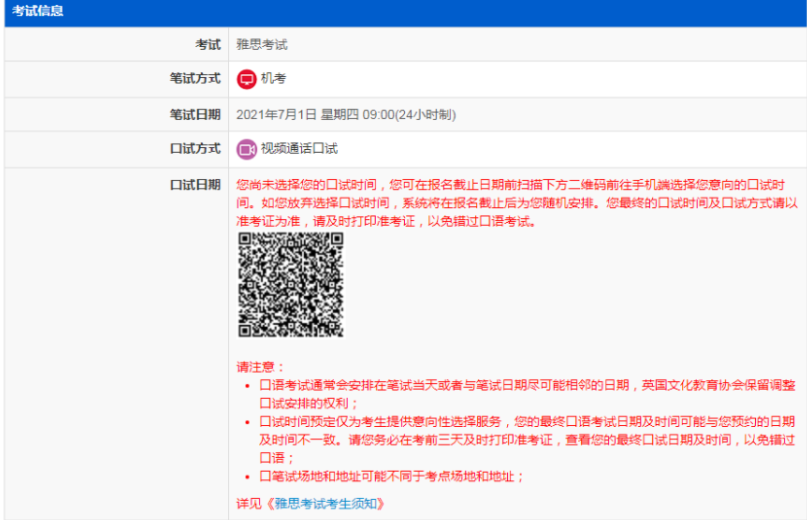Select the 考试信息 header title
The width and height of the screenshot is (807, 520).
(38, 11)
